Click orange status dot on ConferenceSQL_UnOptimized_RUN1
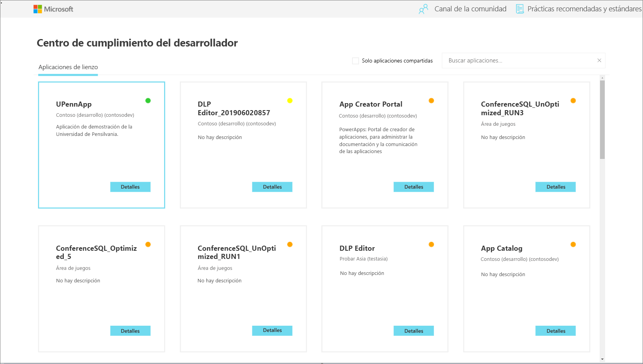Viewport: 643px width, 364px height. pos(290,244)
